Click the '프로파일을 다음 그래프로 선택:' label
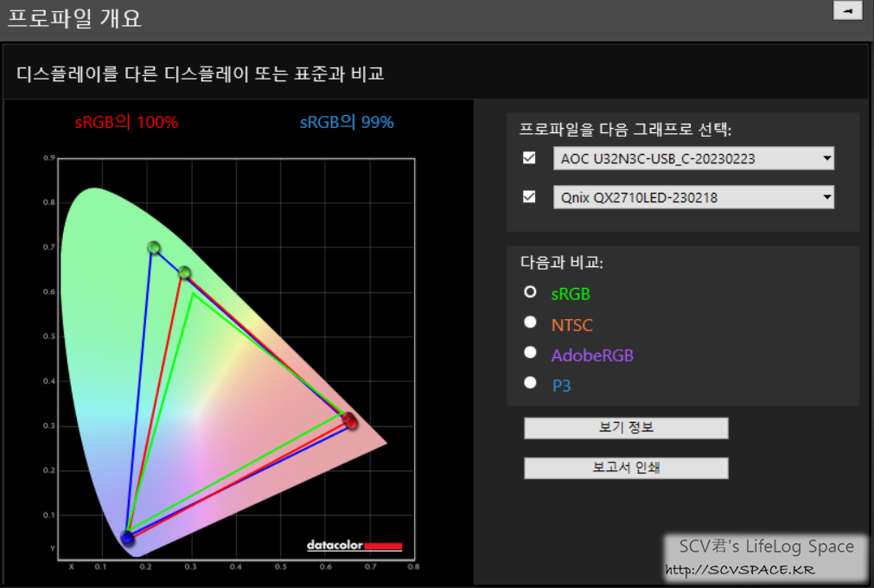 pyautogui.click(x=625, y=130)
